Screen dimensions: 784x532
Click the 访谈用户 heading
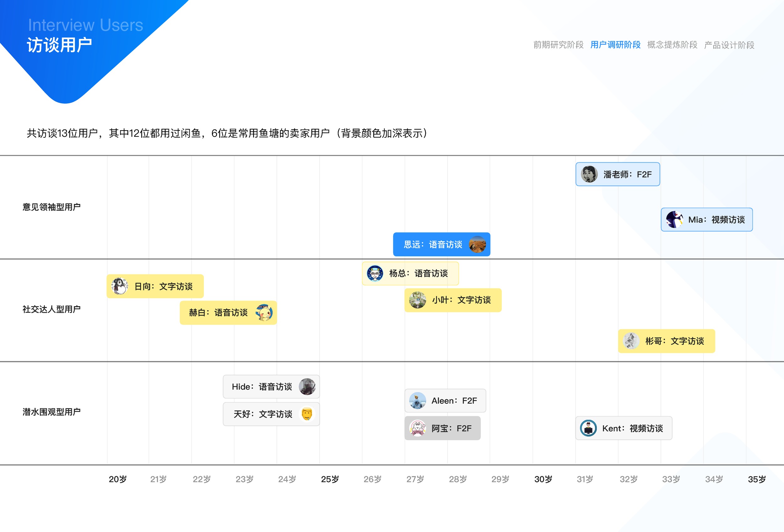[59, 45]
